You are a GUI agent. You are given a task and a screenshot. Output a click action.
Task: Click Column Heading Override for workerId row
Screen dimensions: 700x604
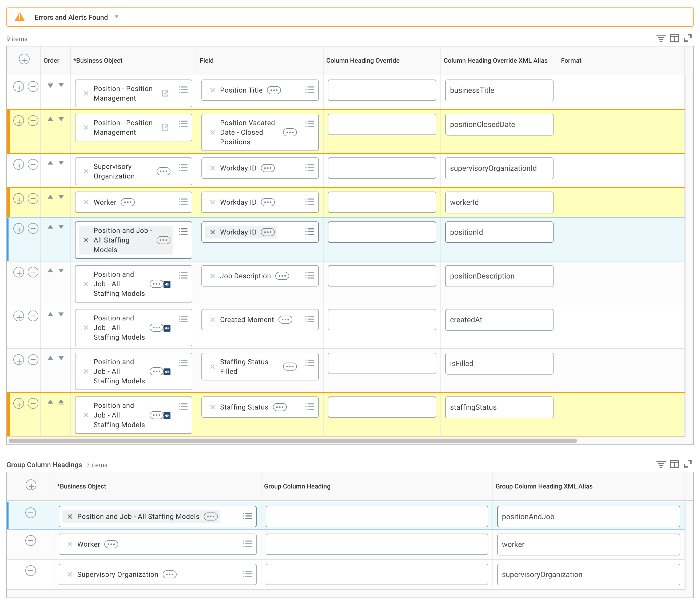click(x=382, y=202)
